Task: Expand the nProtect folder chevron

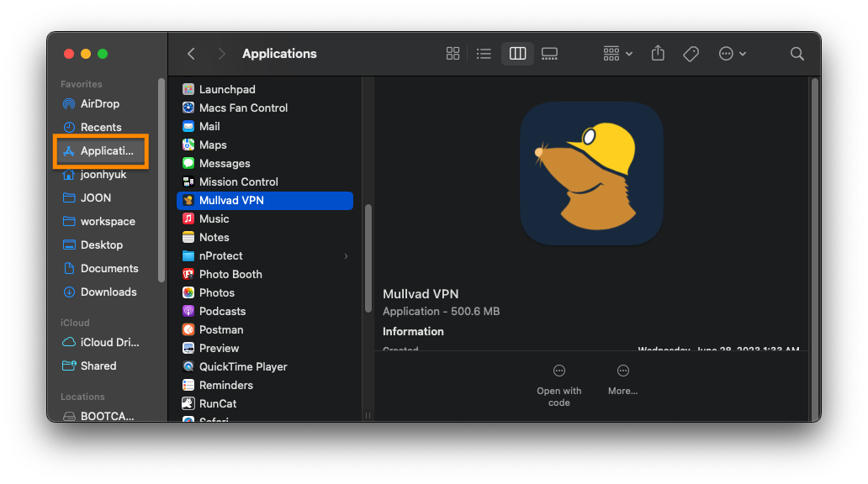Action: click(x=346, y=256)
